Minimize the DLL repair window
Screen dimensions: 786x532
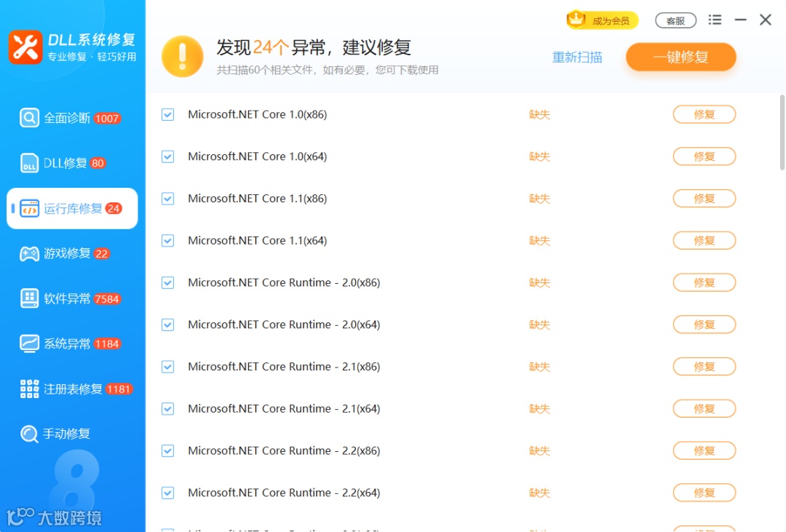[x=740, y=20]
